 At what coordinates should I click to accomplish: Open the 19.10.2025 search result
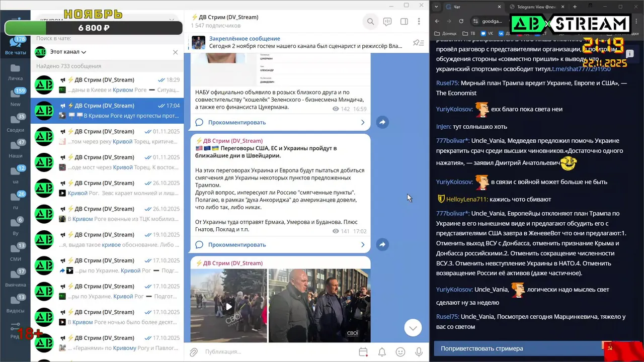click(107, 239)
